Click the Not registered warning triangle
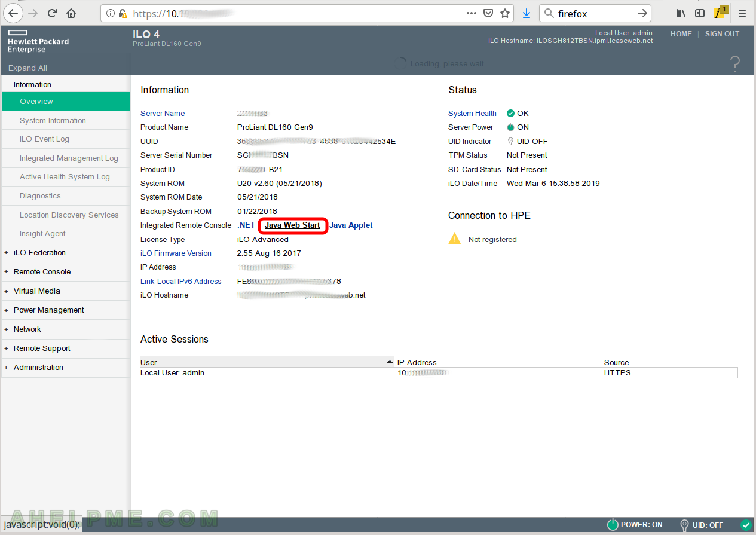Viewport: 756px width, 535px height. click(455, 239)
